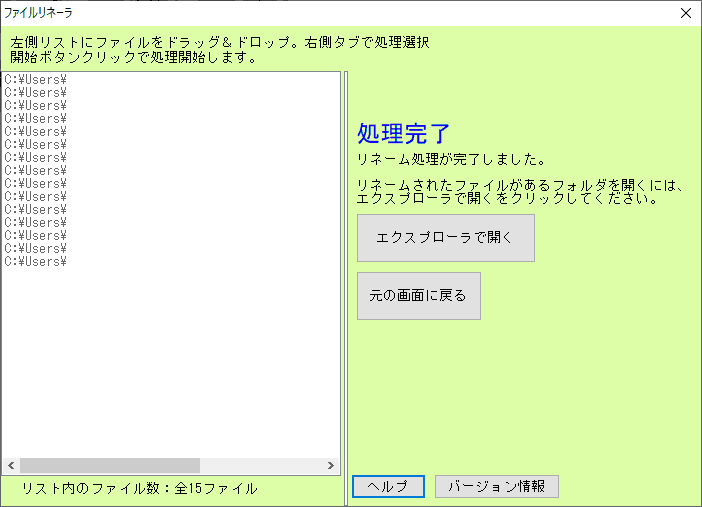702x507 pixels.
Task: Click the リスト内のファイル数 count label
Action: pos(139,488)
